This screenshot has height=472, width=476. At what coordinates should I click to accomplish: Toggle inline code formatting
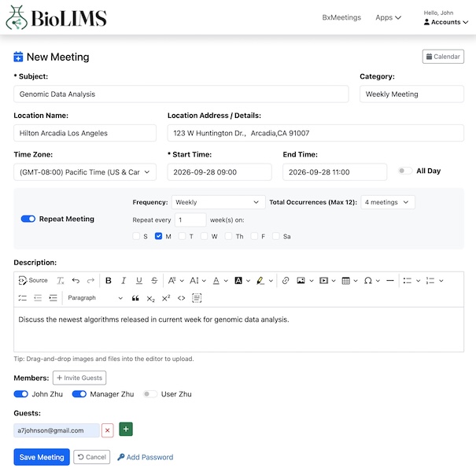click(181, 298)
